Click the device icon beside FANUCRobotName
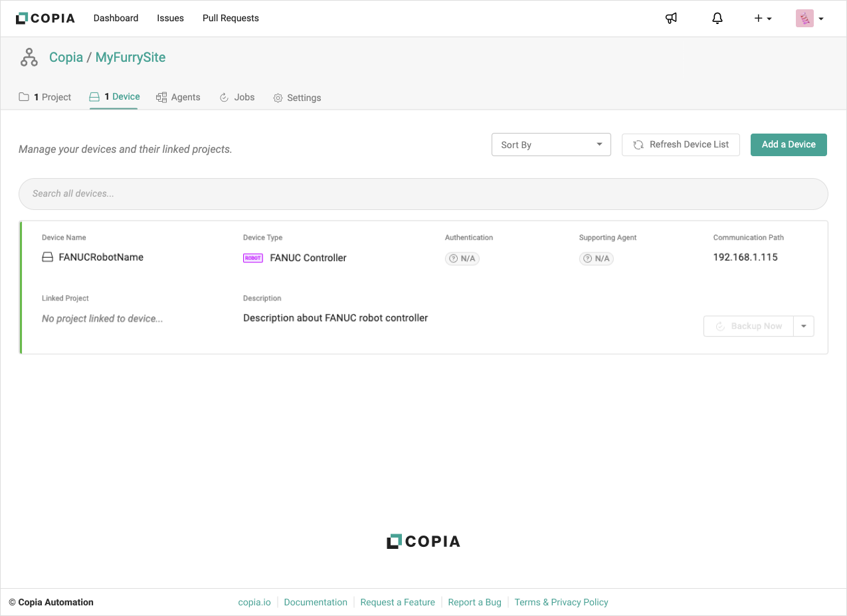This screenshot has width=847, height=616. click(x=48, y=258)
